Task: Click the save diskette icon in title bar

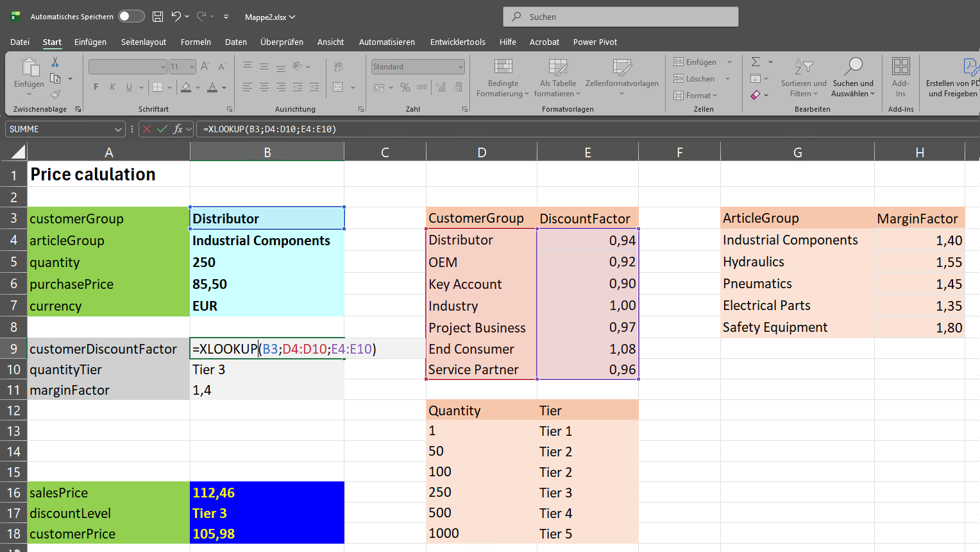Action: pyautogui.click(x=158, y=17)
